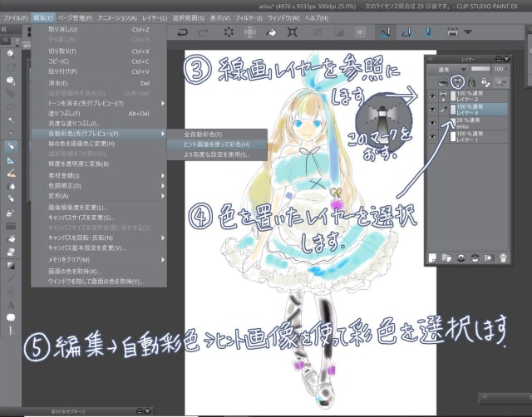The image size is (532, 417).
Task: Select the arisu 28% layer row
Action: (x=467, y=123)
